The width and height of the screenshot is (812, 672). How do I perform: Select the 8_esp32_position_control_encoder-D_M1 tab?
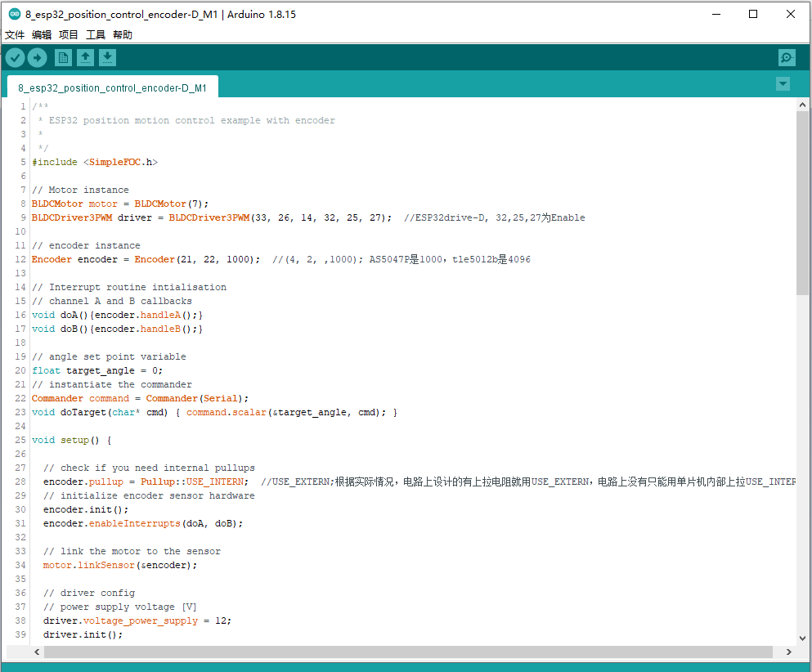tap(112, 85)
